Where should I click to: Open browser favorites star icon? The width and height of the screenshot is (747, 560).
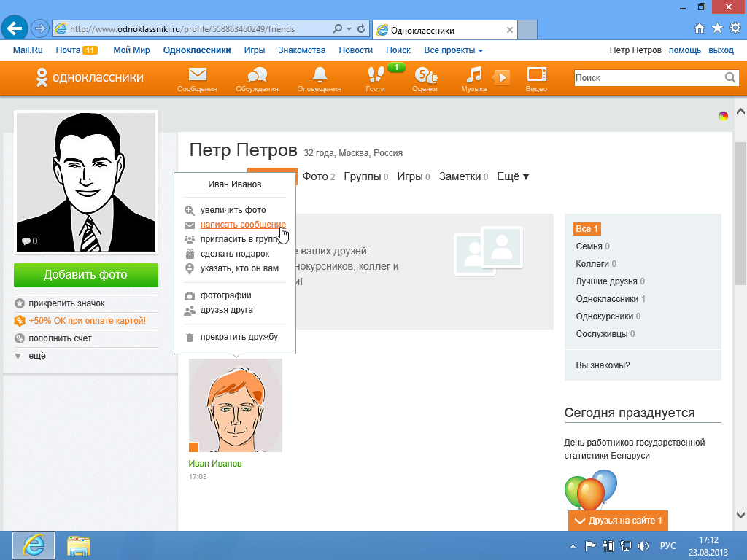(717, 28)
